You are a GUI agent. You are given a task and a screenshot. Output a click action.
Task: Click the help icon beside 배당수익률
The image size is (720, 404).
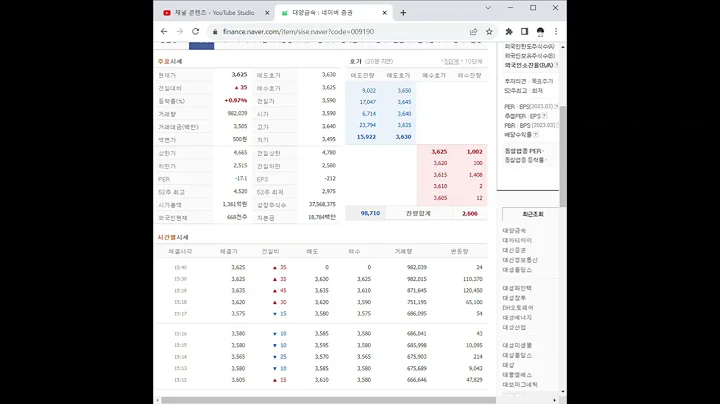coord(536,135)
